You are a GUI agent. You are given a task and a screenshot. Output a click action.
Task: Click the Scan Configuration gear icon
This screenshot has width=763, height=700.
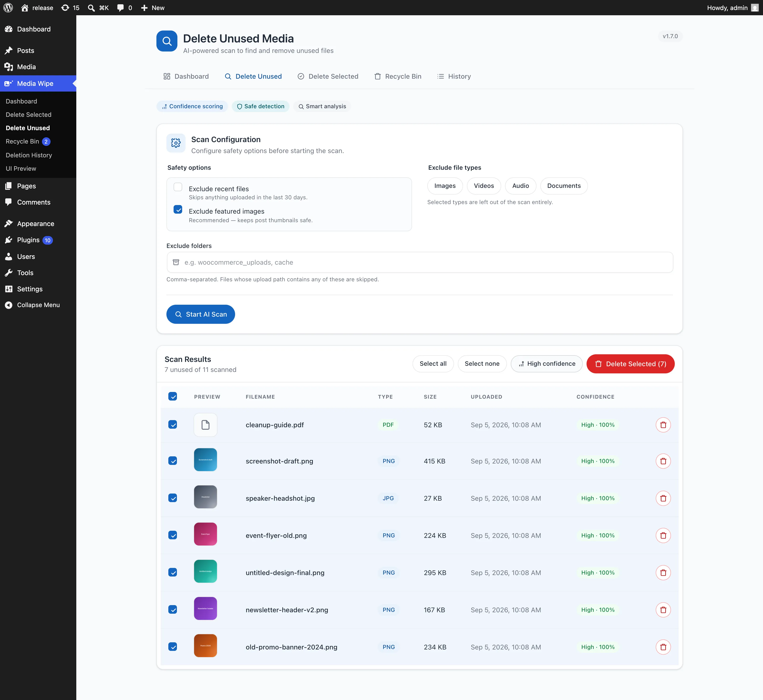coord(176,143)
